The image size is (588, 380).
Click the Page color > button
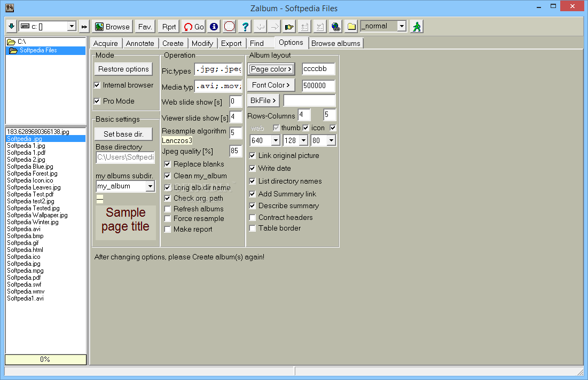click(271, 69)
